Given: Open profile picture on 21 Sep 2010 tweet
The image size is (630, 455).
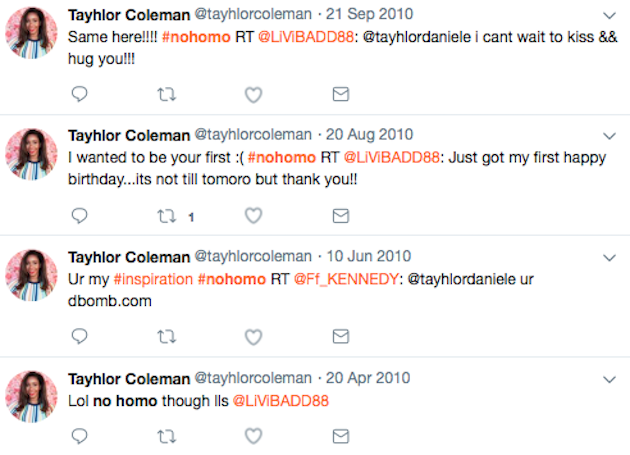Looking at the screenshot, I should pyautogui.click(x=31, y=33).
